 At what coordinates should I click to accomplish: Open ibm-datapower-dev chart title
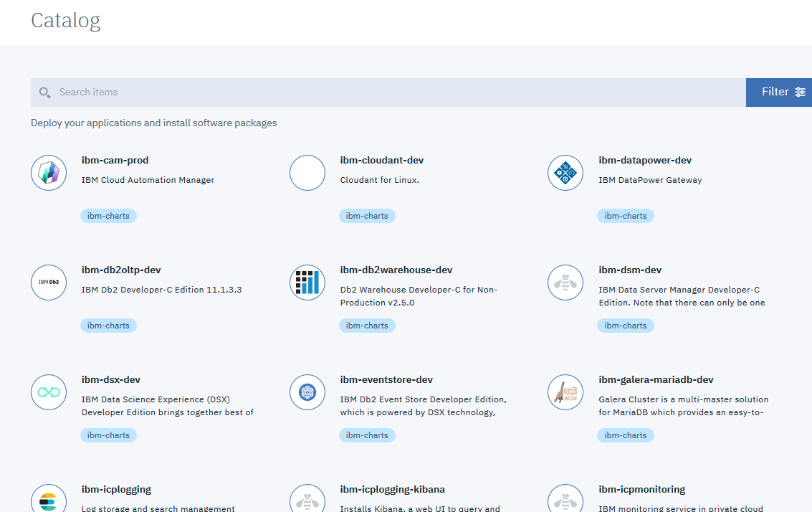[x=645, y=160]
